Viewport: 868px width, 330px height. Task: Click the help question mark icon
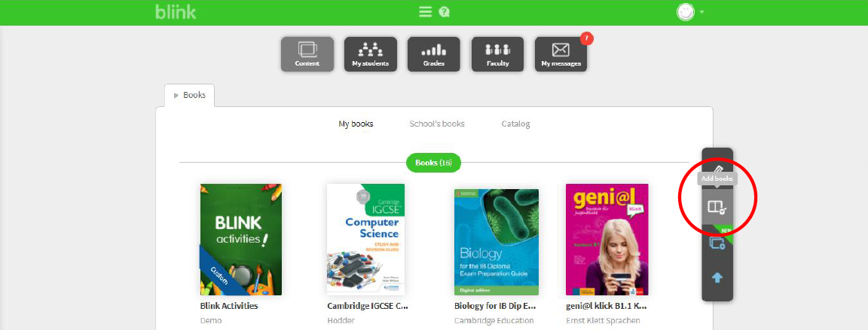click(x=445, y=12)
